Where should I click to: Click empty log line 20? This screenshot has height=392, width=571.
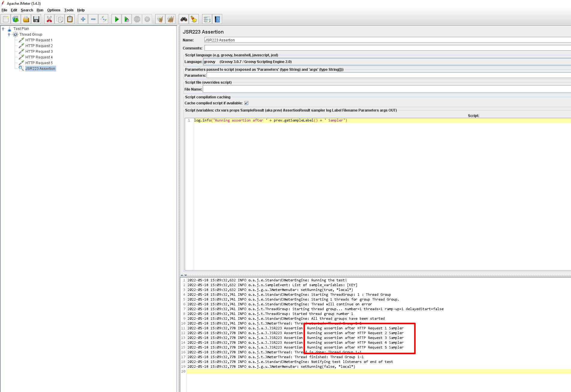click(379, 372)
